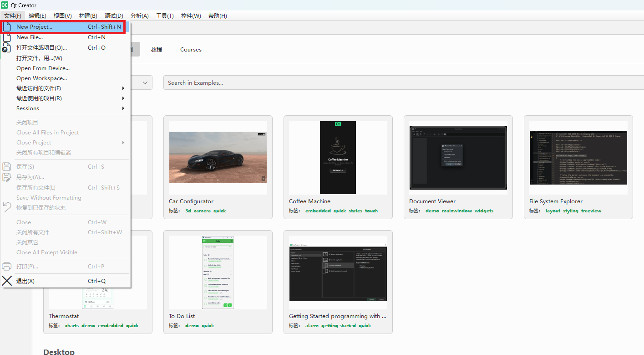Click the Qt Creator logo in title bar
This screenshot has height=355, width=644.
(5, 5)
